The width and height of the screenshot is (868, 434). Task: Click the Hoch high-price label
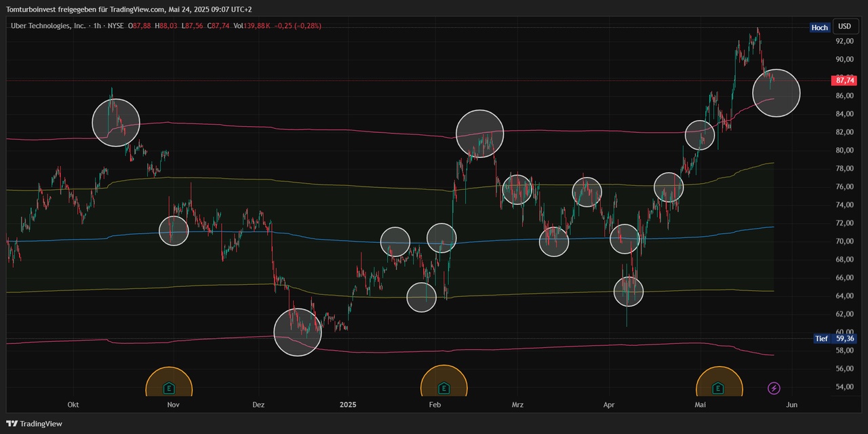tap(819, 28)
